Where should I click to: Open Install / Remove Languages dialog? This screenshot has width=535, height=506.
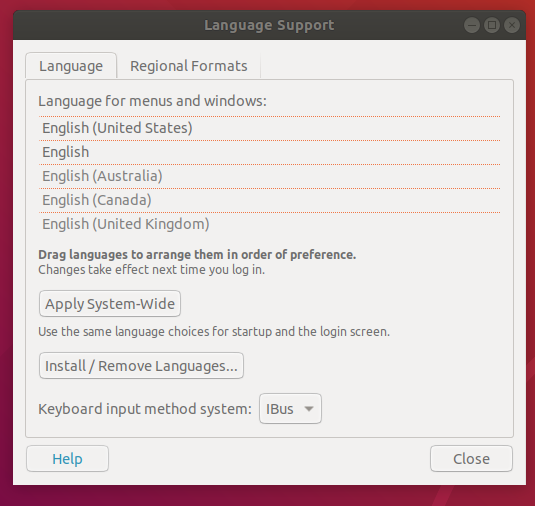click(x=141, y=366)
